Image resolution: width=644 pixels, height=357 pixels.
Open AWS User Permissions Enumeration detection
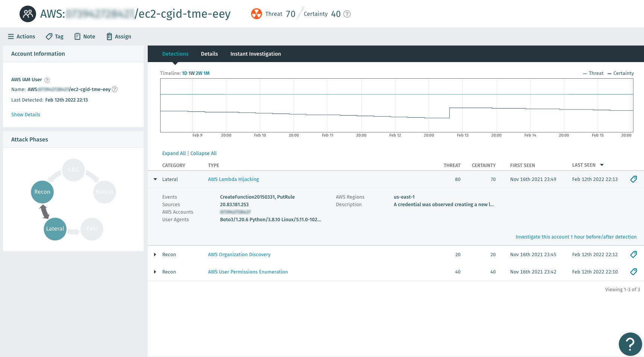coord(248,272)
